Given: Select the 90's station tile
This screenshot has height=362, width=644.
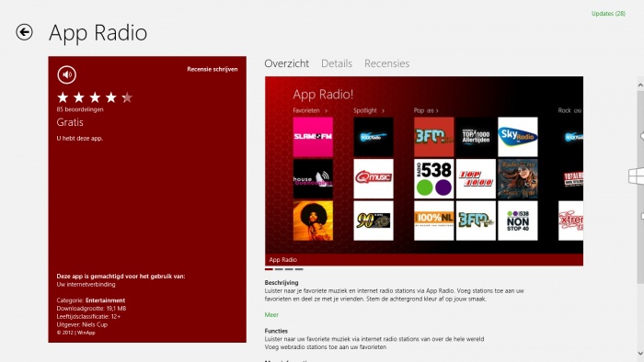Looking at the screenshot, I should pos(374,221).
